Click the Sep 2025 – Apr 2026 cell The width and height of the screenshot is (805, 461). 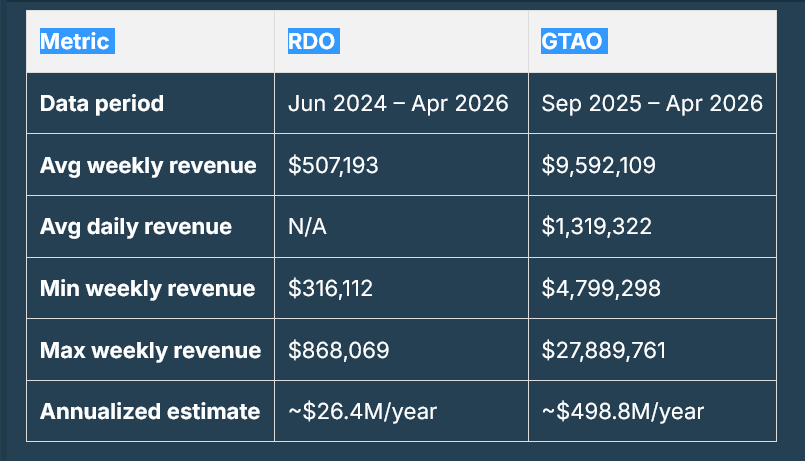point(651,103)
